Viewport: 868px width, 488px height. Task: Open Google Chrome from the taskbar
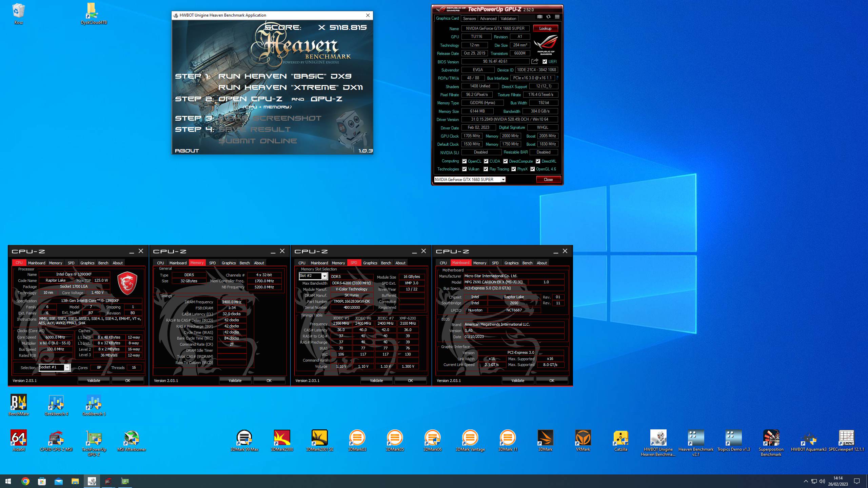(x=25, y=481)
